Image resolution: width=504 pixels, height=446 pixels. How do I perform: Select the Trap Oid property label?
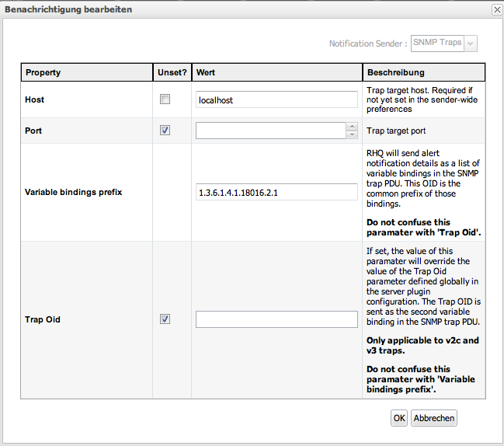[43, 319]
